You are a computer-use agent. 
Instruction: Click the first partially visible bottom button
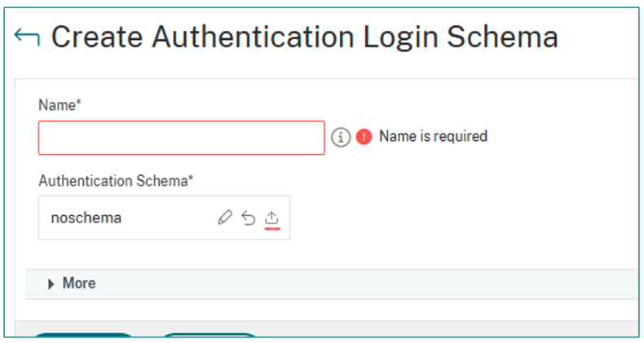(85, 334)
